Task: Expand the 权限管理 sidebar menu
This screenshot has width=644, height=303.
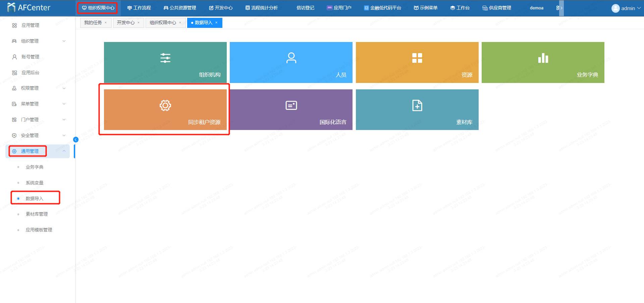Action: click(64, 88)
